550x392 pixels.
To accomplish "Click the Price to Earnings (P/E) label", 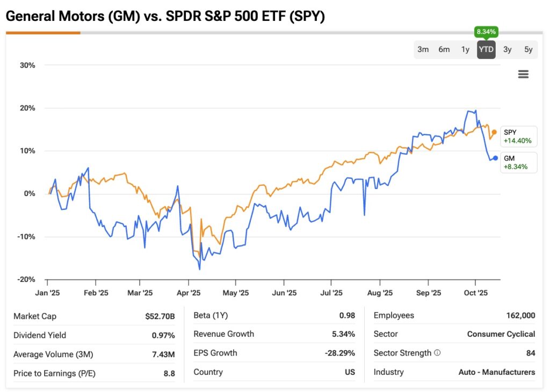I will (x=54, y=373).
